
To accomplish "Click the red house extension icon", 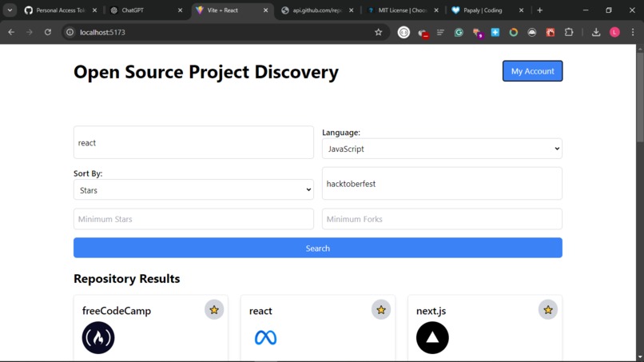I will click(x=551, y=32).
